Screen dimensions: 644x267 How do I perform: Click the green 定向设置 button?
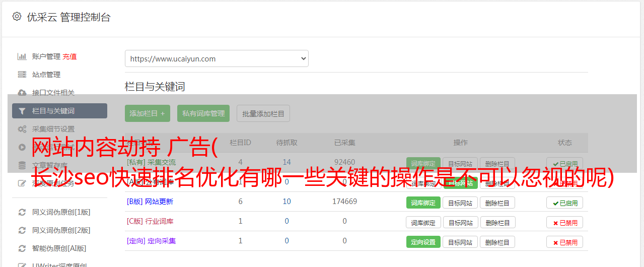423,242
